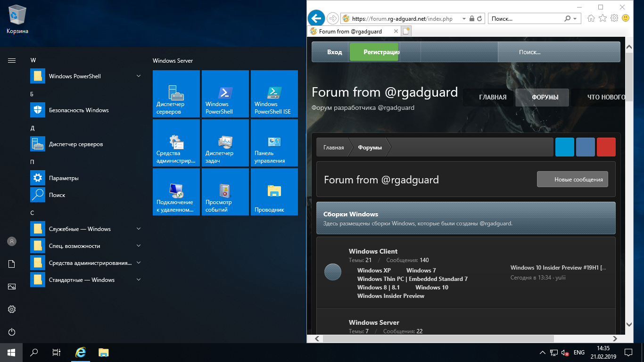Viewport: 644px width, 362px height.
Task: Open the taskbar clock and date
Action: click(x=603, y=353)
